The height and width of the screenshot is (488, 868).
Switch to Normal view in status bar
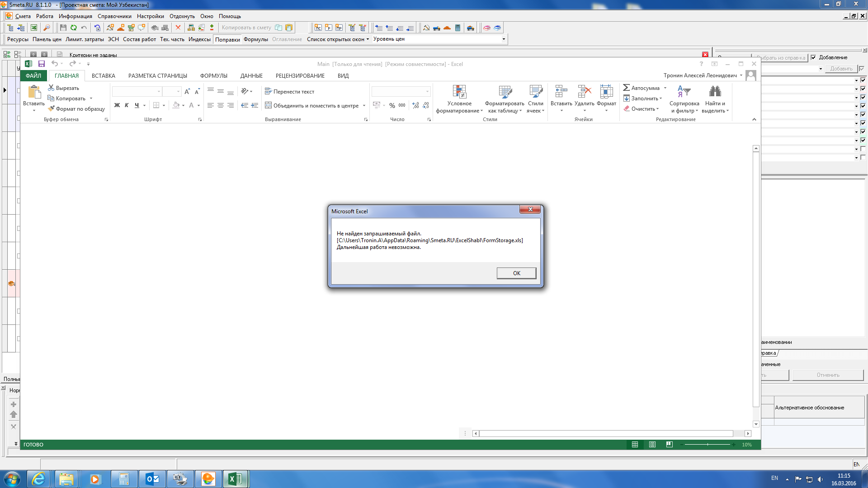(635, 445)
